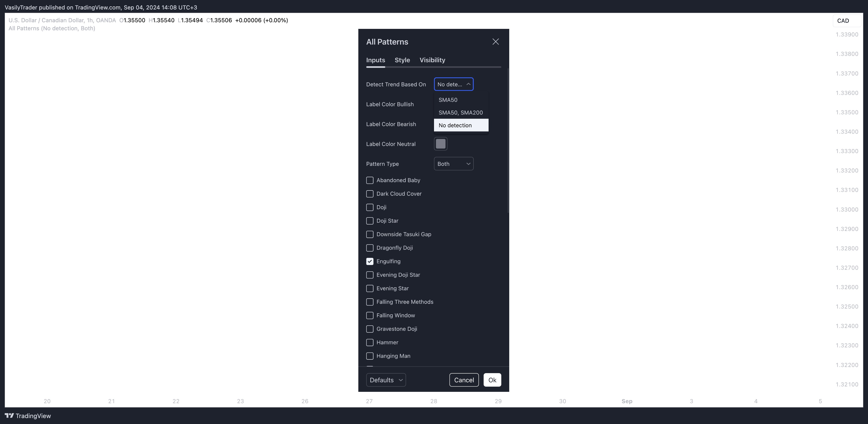Enable the Evening Doji Star checkbox
The image size is (868, 424).
tap(370, 275)
